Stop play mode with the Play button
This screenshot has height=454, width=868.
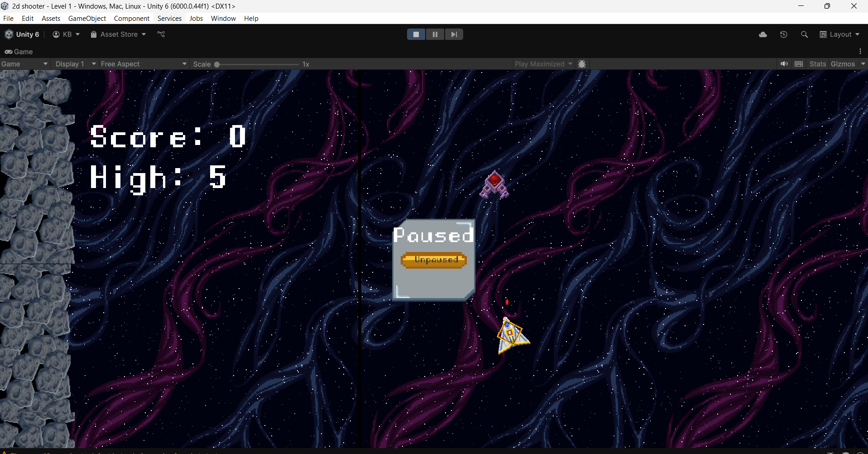click(x=416, y=34)
